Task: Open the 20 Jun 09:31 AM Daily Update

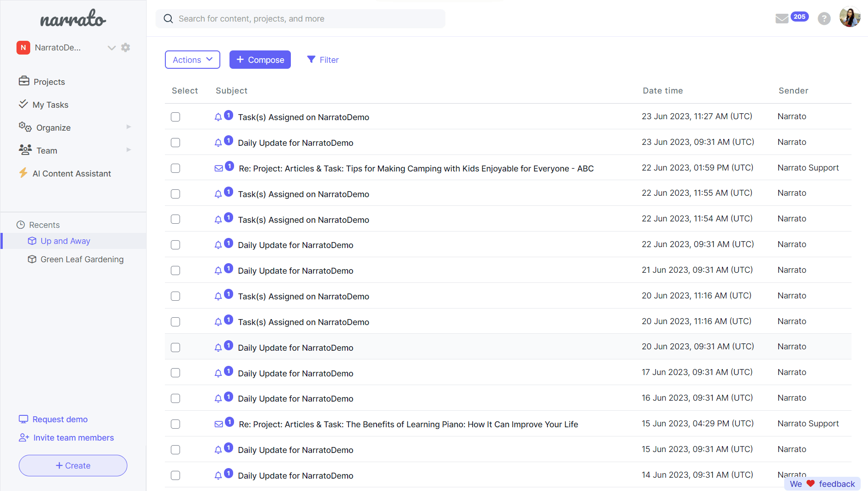Action: [x=295, y=348]
